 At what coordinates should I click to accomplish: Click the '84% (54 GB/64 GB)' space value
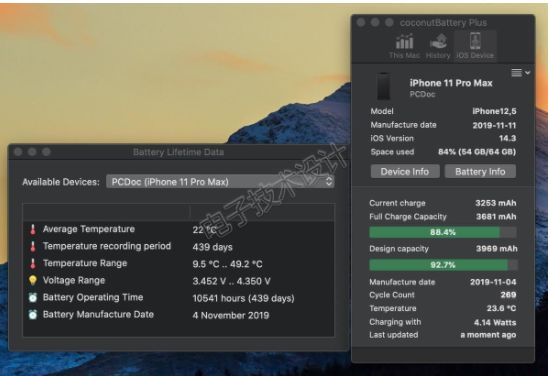477,152
